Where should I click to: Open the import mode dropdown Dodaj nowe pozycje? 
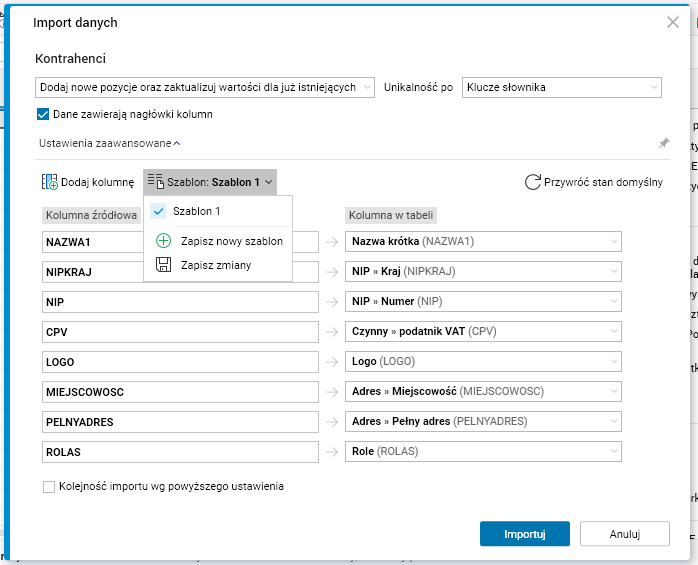[x=205, y=88]
